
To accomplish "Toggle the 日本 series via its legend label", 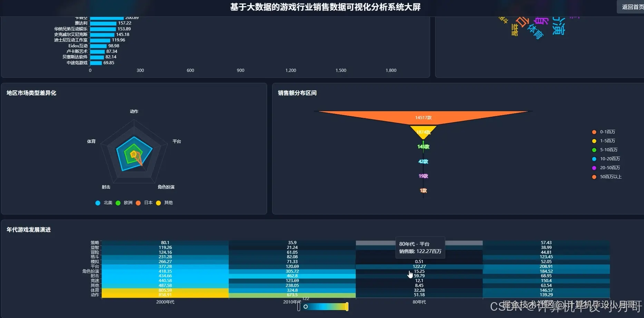I will click(x=148, y=203).
